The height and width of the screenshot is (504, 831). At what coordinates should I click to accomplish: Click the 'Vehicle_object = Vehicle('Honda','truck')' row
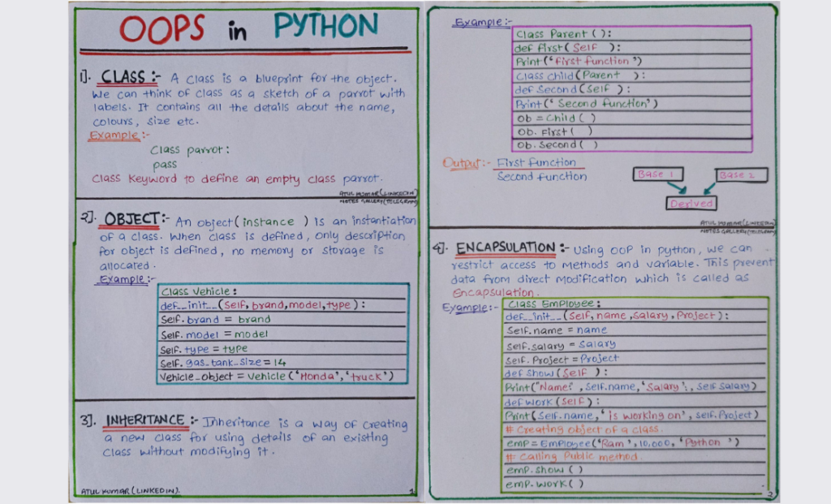[x=283, y=377]
